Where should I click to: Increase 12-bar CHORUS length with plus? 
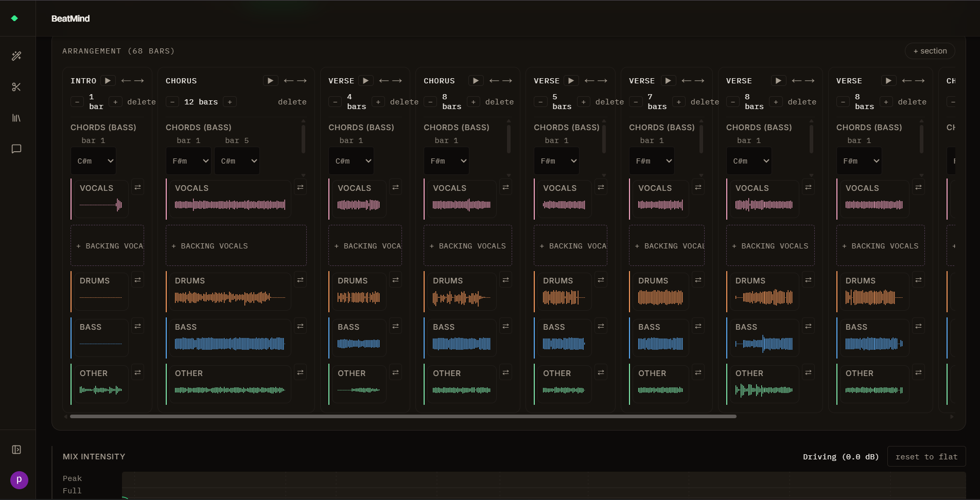pyautogui.click(x=230, y=102)
